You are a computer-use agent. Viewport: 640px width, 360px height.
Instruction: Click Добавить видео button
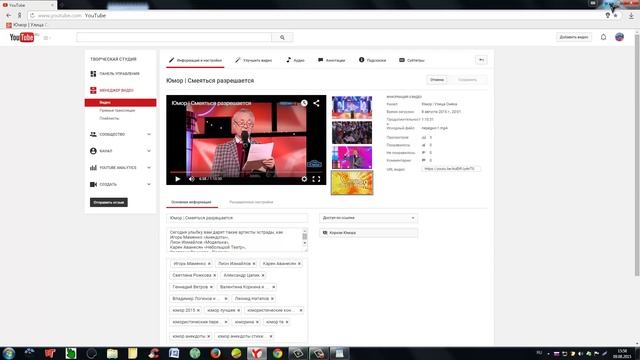point(573,37)
